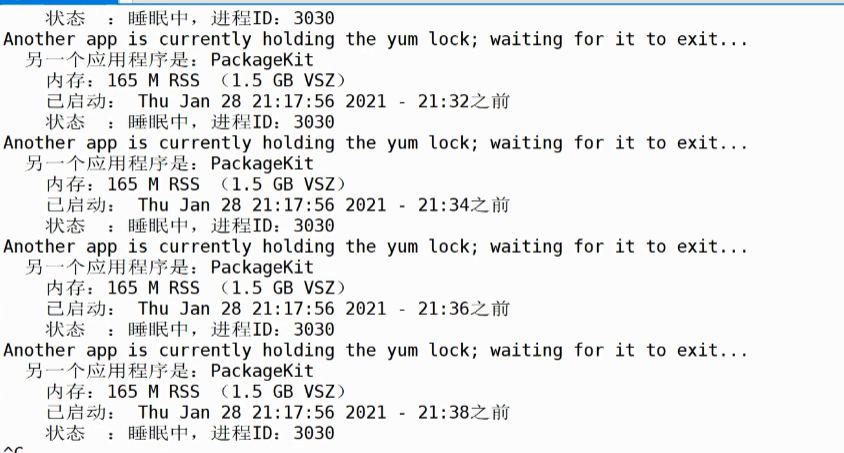Viewport: 844px width, 453px height.
Task: Click the topmost 睡眠中 status line
Action: tap(190, 18)
